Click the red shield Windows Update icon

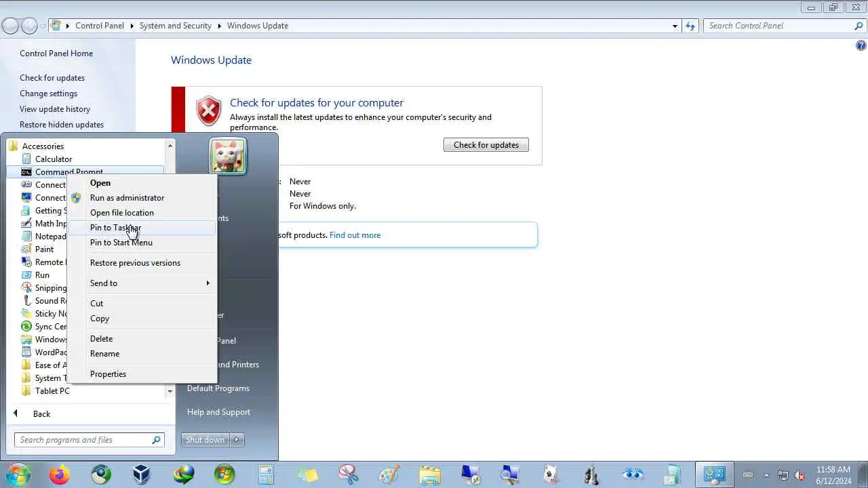[x=208, y=111]
